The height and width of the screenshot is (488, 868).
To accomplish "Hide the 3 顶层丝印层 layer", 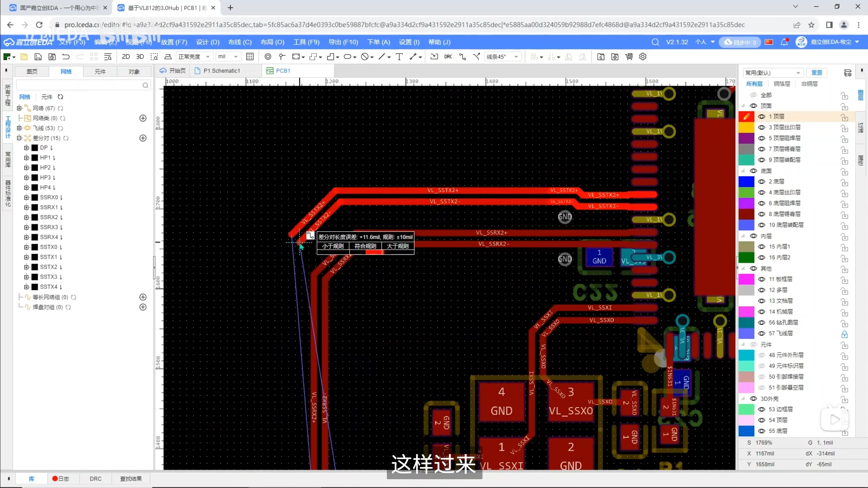I will tap(762, 127).
